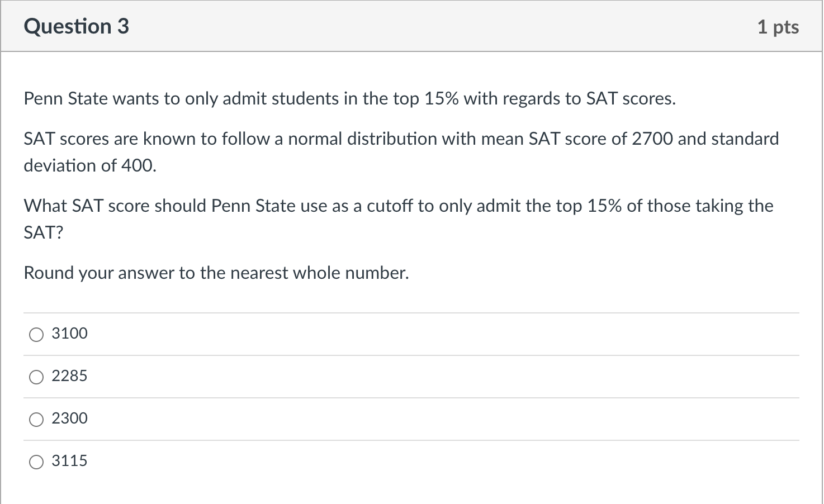
Task: Mark the 2300 radio button
Action: pos(36,420)
